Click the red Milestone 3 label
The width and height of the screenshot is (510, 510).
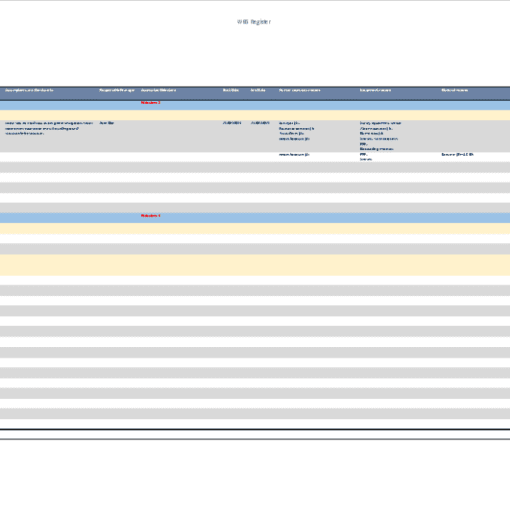point(150,103)
